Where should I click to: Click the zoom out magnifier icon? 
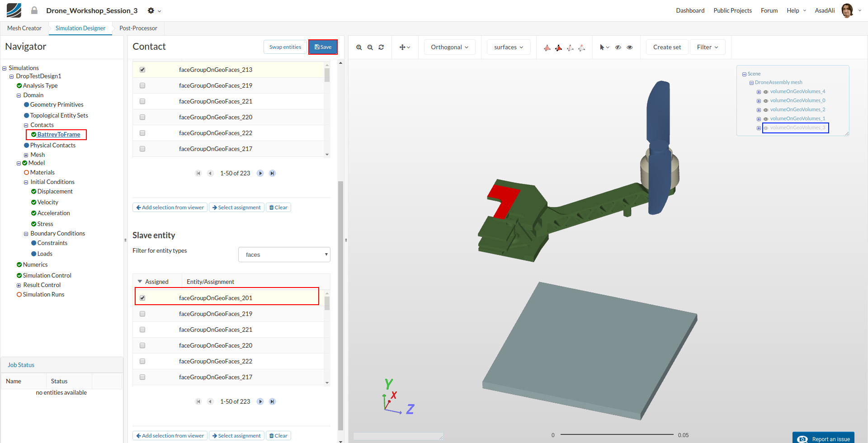click(370, 47)
